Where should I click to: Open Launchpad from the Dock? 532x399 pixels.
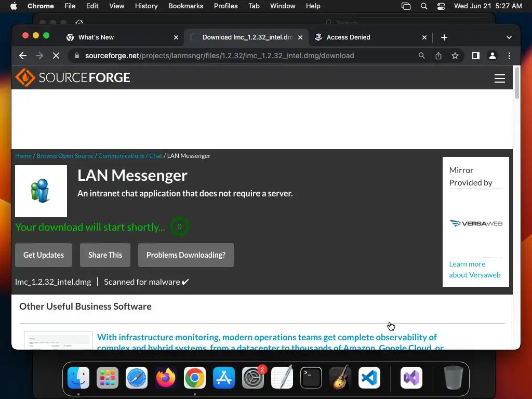[x=108, y=378]
